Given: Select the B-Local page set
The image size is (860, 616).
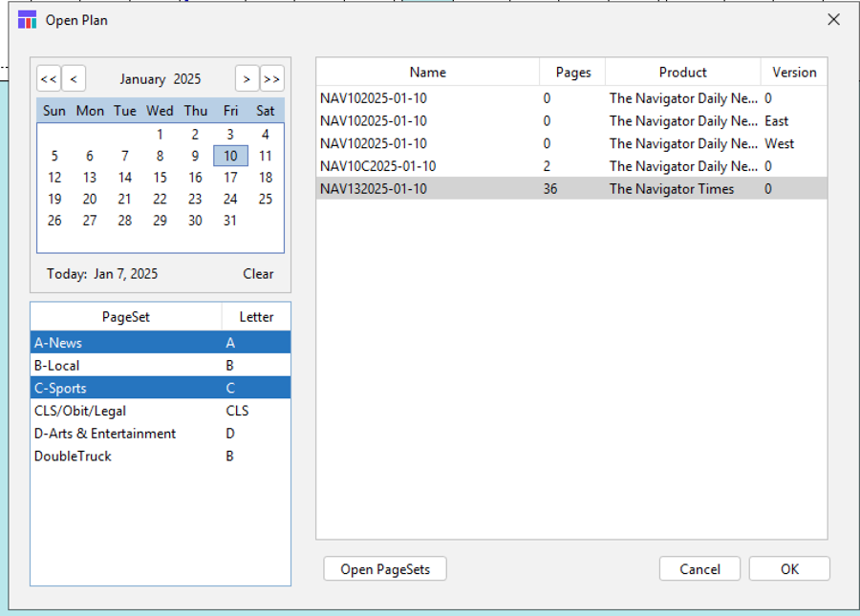Looking at the screenshot, I should 57,366.
